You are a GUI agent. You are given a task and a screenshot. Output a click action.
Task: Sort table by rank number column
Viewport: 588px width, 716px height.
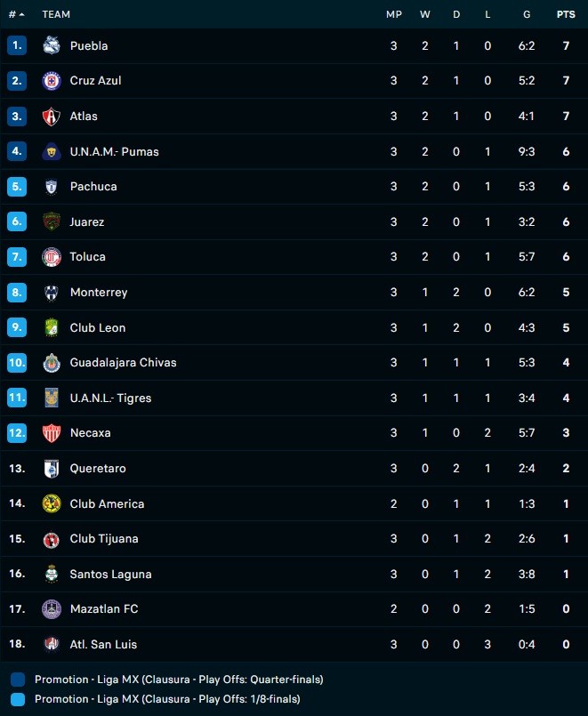pos(16,14)
